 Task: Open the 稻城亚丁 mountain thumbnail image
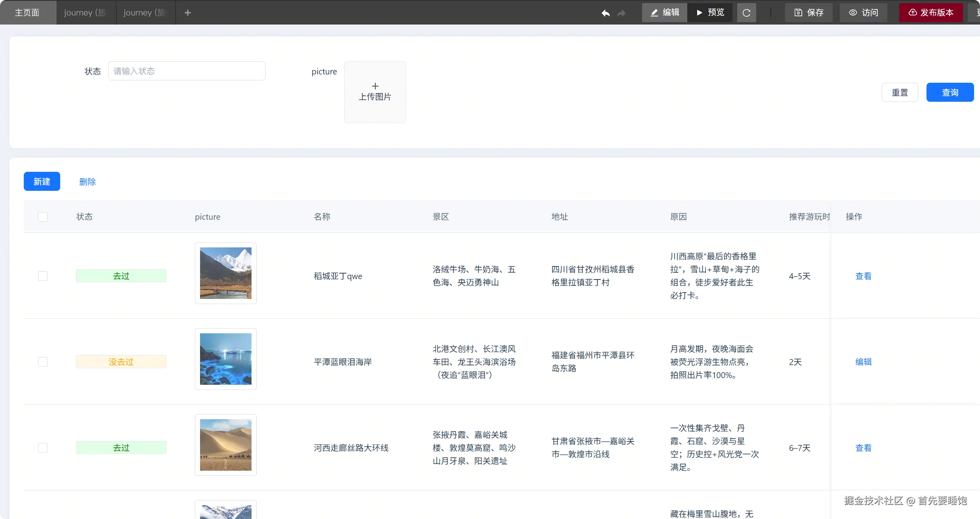click(x=225, y=273)
